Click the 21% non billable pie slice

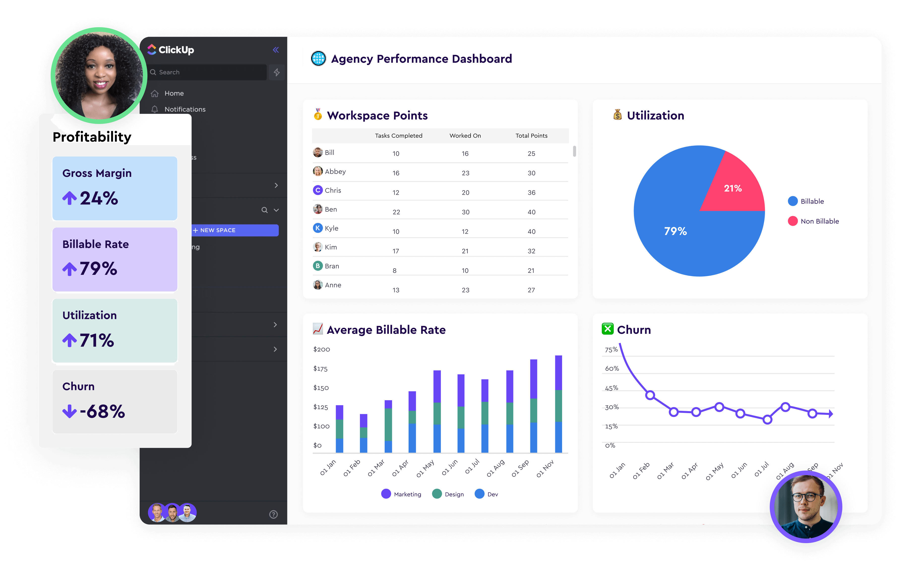tap(733, 188)
